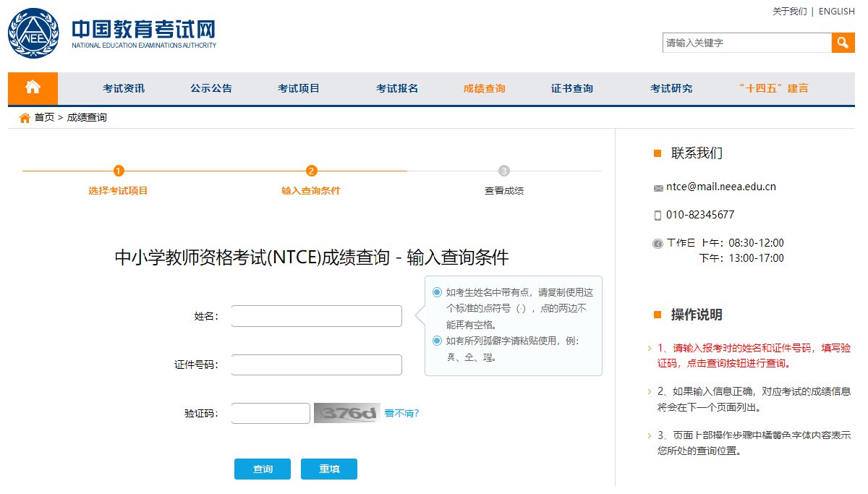Click the 验证码 text input box
This screenshot has height=494, width=868.
pos(271,414)
